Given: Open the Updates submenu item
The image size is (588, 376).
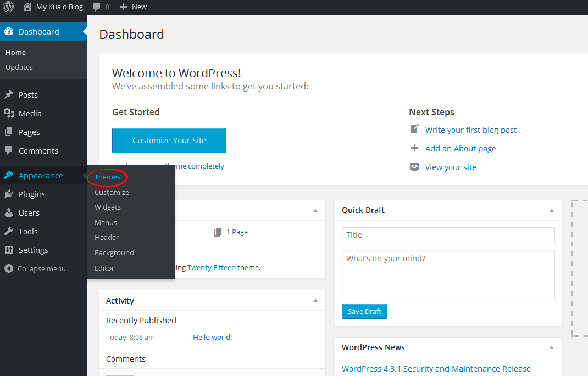Looking at the screenshot, I should point(19,67).
